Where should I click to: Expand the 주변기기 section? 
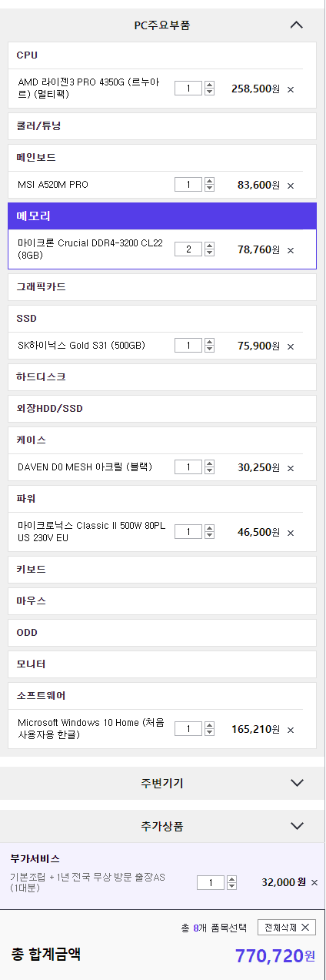click(x=298, y=783)
